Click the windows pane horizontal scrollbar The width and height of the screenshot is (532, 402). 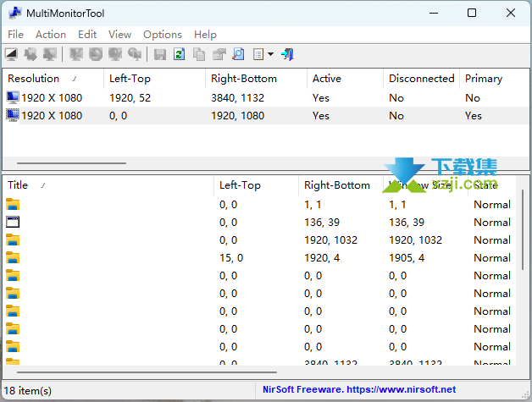147,372
